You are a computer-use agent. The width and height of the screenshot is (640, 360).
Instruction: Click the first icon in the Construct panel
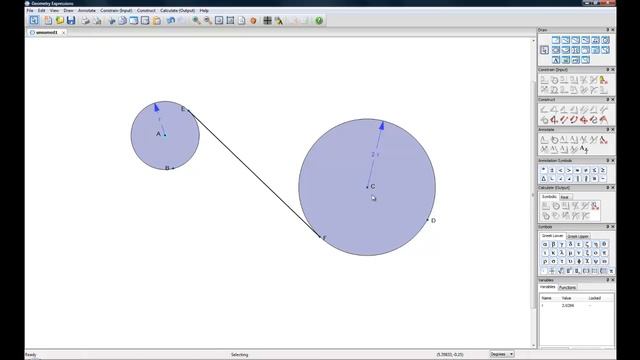(544, 110)
